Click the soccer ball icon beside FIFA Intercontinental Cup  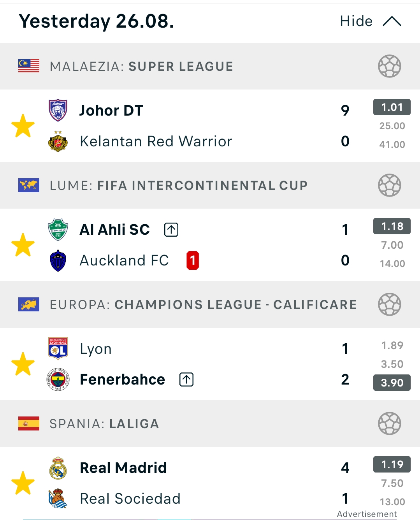click(390, 185)
